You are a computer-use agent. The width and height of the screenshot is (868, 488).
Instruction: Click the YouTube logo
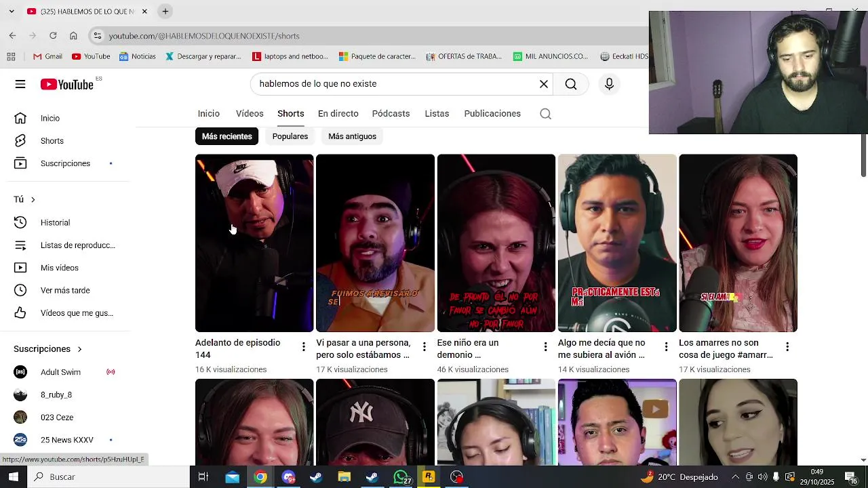(66, 84)
